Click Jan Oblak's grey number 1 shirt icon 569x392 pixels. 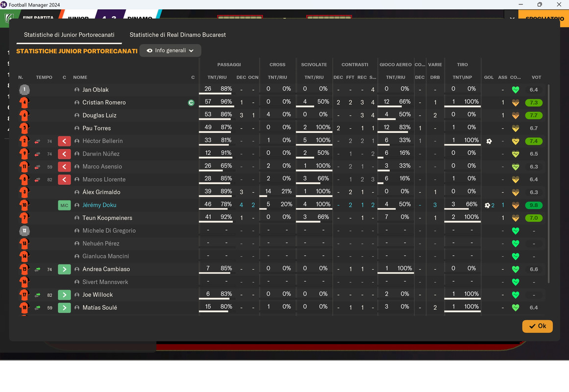pyautogui.click(x=25, y=90)
